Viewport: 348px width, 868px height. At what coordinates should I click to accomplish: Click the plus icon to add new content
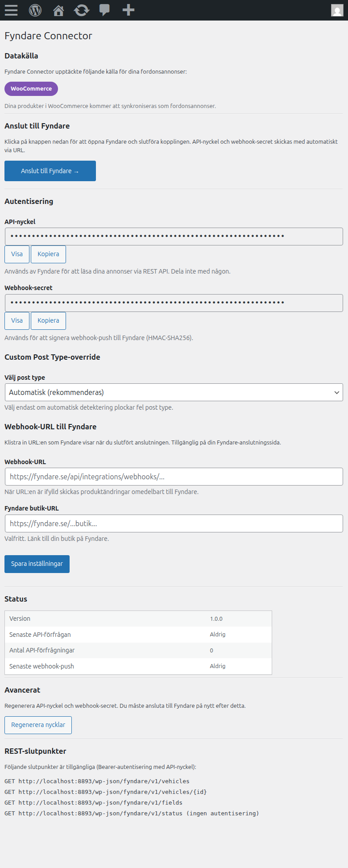pyautogui.click(x=128, y=10)
